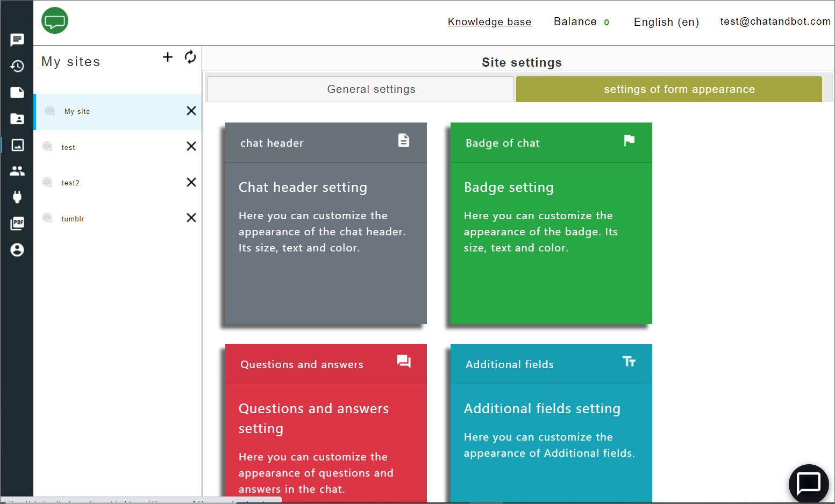Delete the 'test2' site entry
The image size is (835, 504).
coord(191,182)
